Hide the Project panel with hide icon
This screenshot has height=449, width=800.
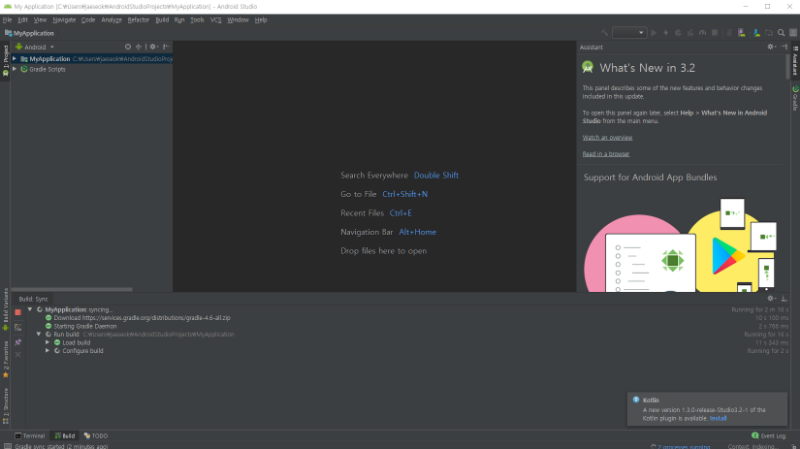pos(166,46)
